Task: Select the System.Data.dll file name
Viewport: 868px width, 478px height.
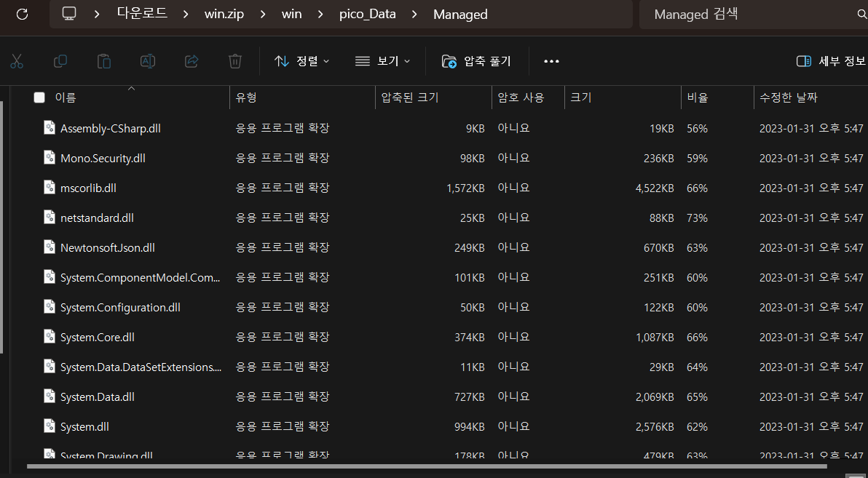Action: tap(98, 397)
